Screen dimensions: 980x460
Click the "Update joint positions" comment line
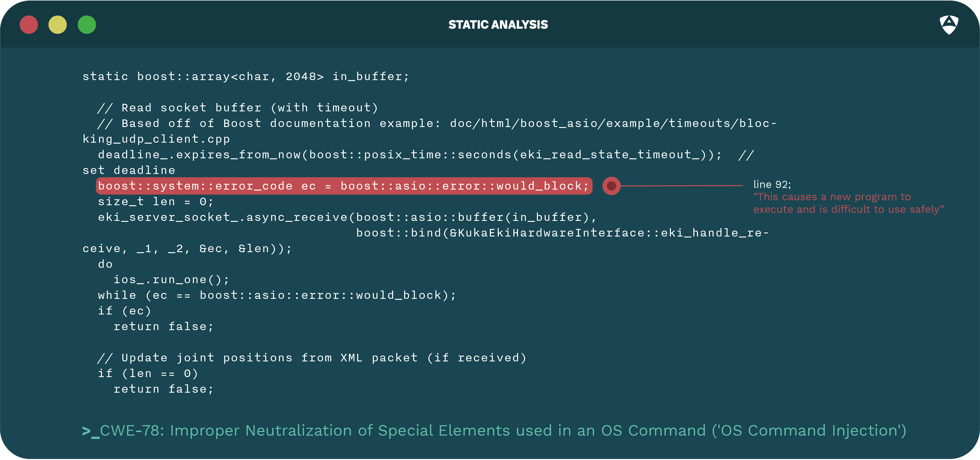[x=312, y=358]
